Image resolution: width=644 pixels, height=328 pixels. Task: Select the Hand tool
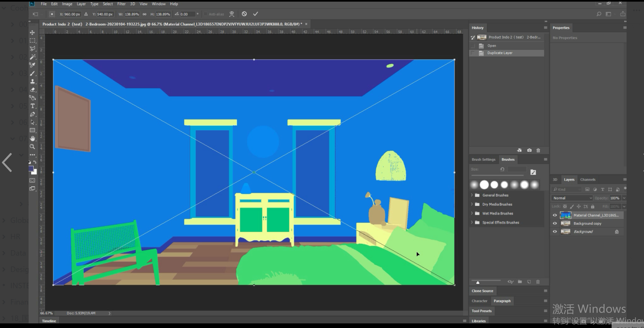(33, 139)
